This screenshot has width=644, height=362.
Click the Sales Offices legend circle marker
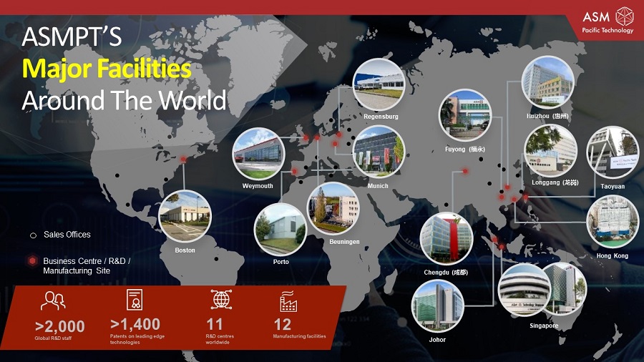pos(33,235)
